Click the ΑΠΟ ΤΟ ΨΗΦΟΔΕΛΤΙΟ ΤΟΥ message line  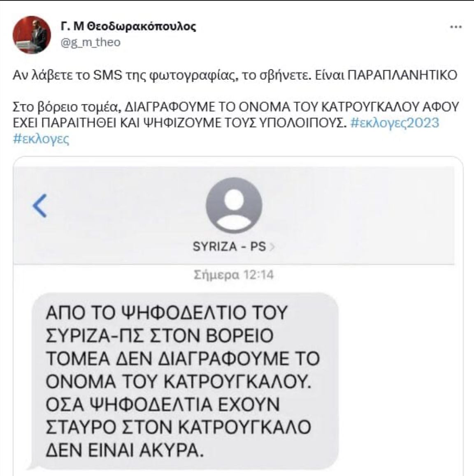(167, 313)
